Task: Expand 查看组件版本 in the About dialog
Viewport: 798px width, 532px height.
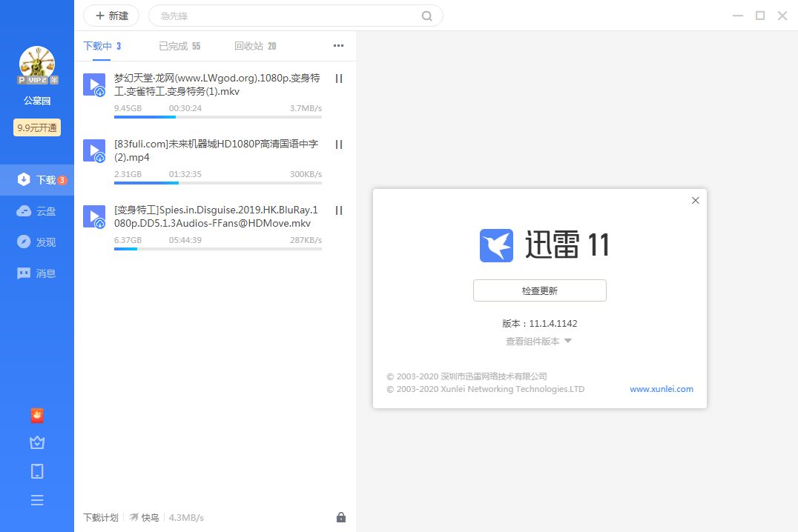Action: click(539, 340)
